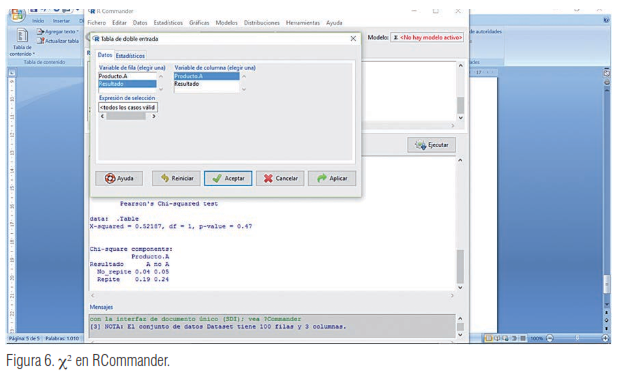This screenshot has width=623, height=374.
Task: Click the Pearson's Chi-squared test output line
Action: pyautogui.click(x=169, y=203)
